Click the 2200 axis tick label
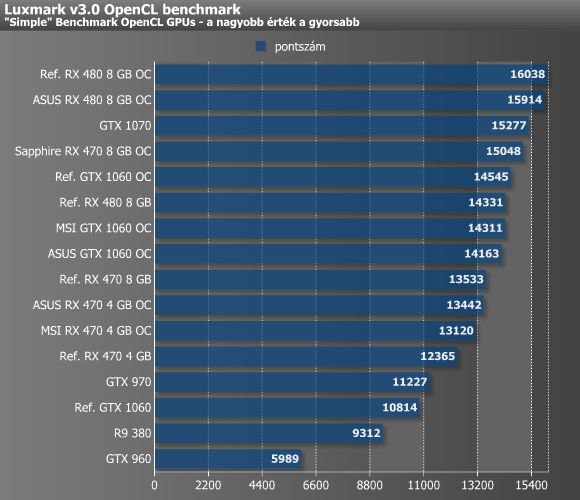 click(208, 485)
